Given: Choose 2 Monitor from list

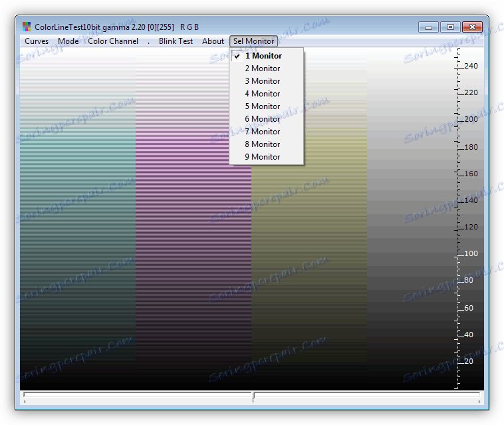Looking at the screenshot, I should (x=267, y=69).
